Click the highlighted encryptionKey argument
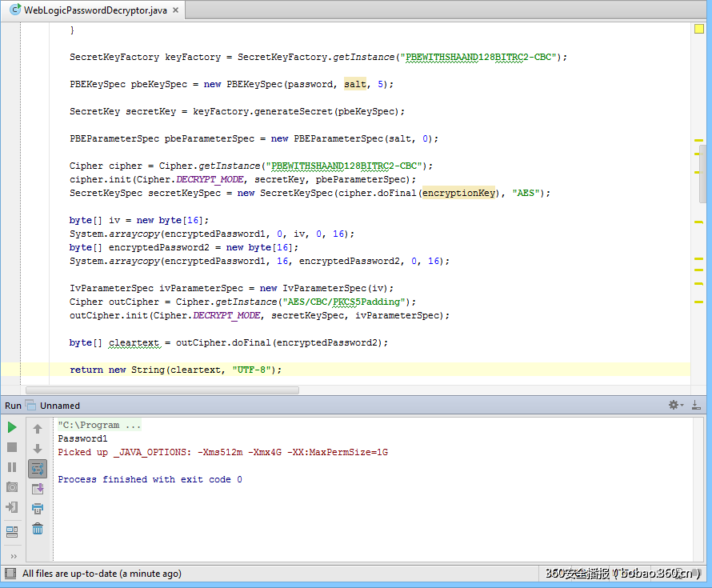Viewport: 712px width, 588px height. click(x=458, y=193)
